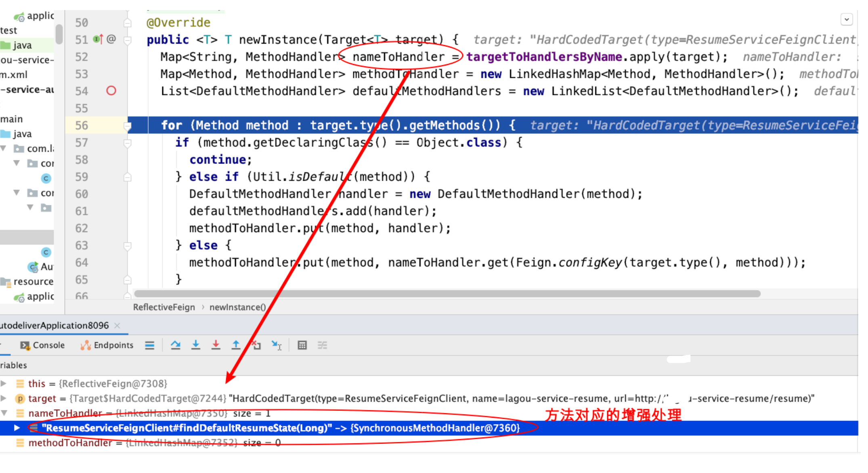Open Evaluate Expression calculator icon
868x473 pixels.
pyautogui.click(x=302, y=345)
